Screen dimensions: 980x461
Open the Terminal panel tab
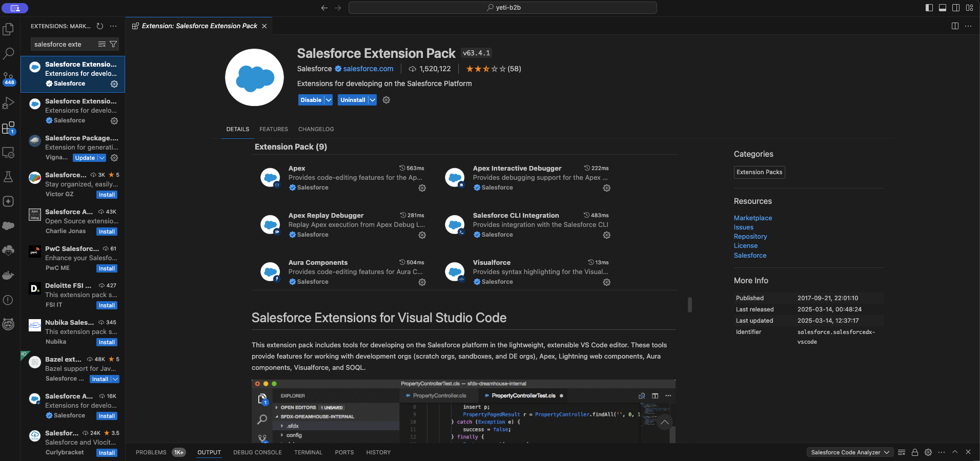coord(309,452)
